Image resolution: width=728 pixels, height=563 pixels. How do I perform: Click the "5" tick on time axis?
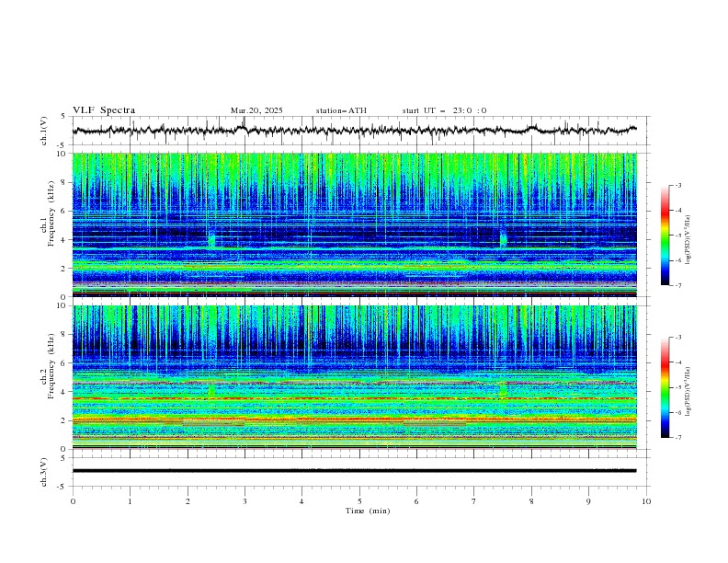[359, 501]
